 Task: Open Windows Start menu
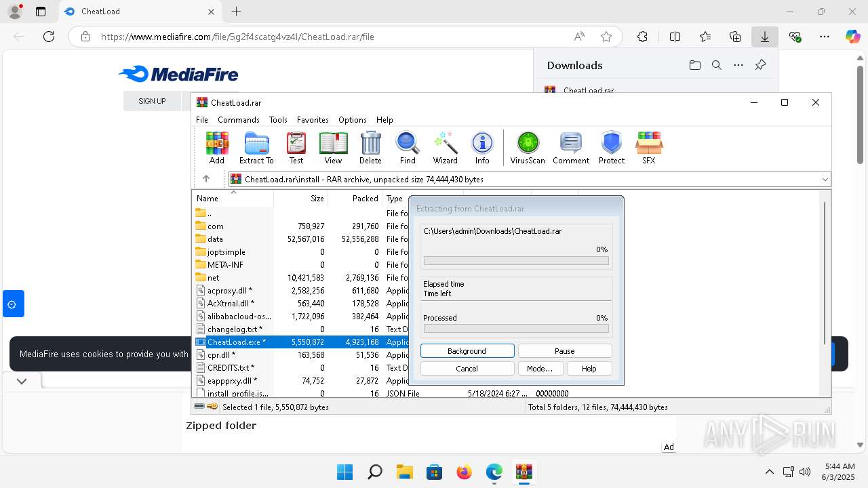tap(344, 472)
